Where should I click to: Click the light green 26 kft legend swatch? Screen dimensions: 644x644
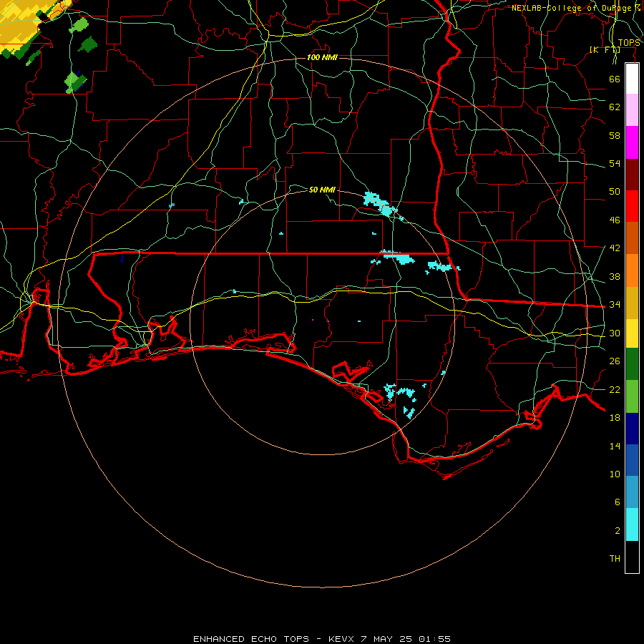coord(632,396)
